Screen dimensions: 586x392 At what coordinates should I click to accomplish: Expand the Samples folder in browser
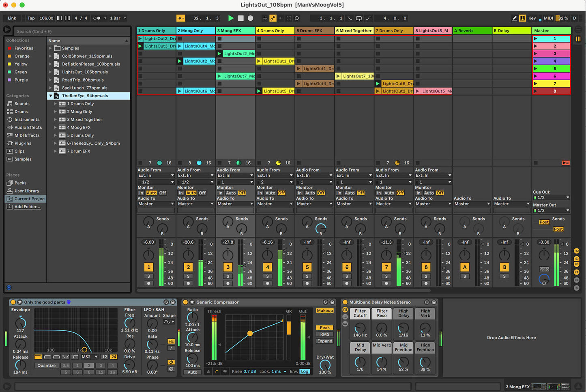click(51, 48)
